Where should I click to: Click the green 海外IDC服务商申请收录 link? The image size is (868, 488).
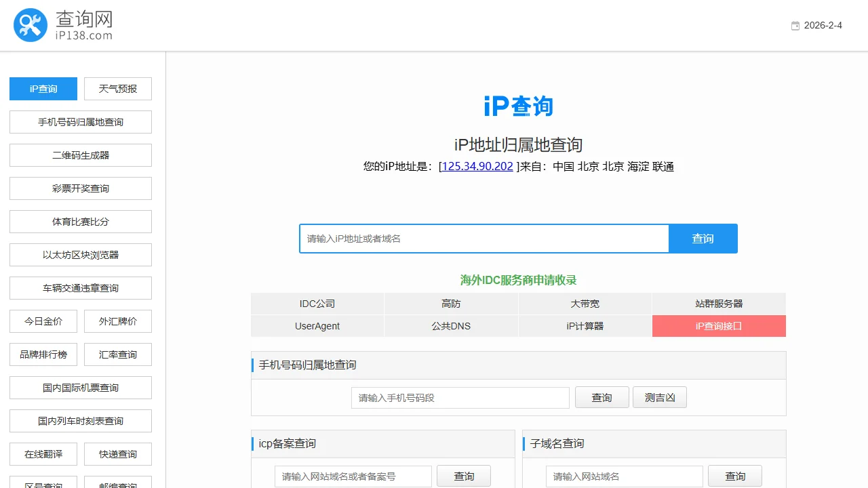pos(518,280)
